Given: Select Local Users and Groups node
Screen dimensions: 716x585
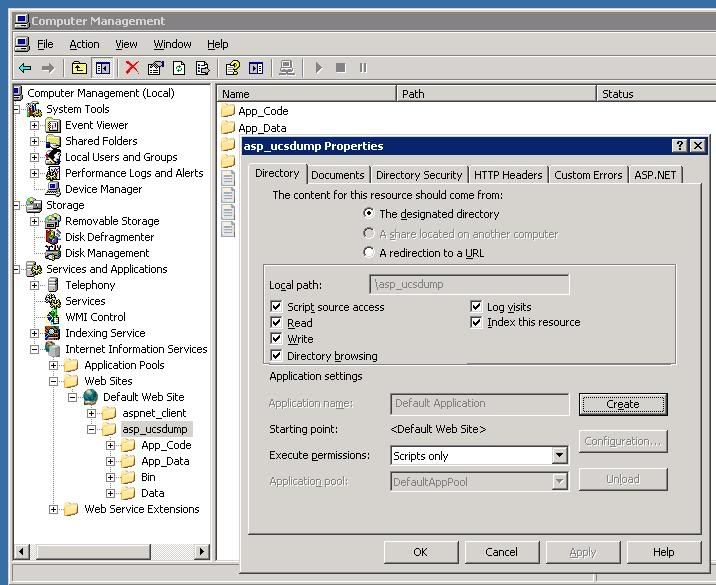Looking at the screenshot, I should click(x=121, y=157).
